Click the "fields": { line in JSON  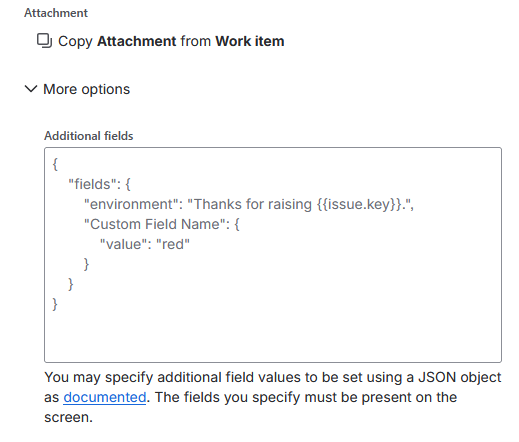pyautogui.click(x=99, y=184)
